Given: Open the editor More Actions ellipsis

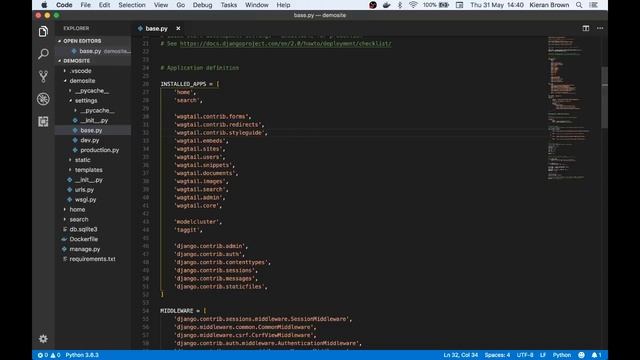Looking at the screenshot, I should [600, 28].
